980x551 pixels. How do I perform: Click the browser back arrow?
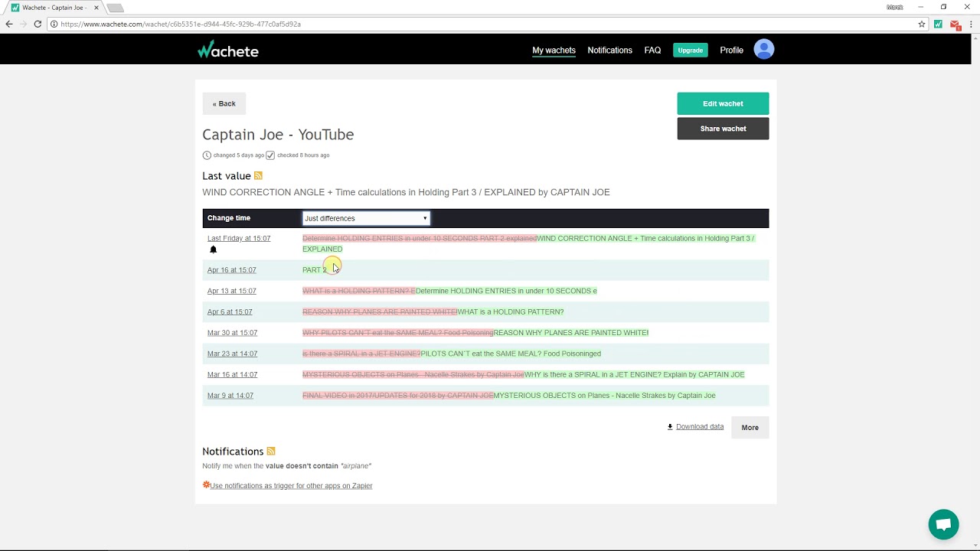click(x=9, y=24)
